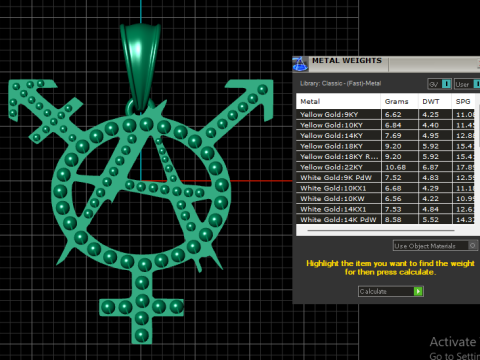
Task: Click the 5.52 DWT value
Action: [431, 220]
